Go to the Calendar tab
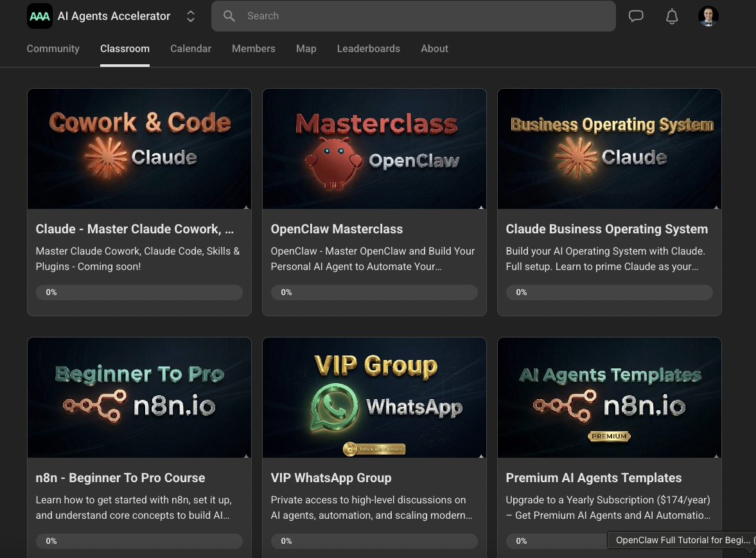Screen dimensions: 756x558 click(x=191, y=49)
